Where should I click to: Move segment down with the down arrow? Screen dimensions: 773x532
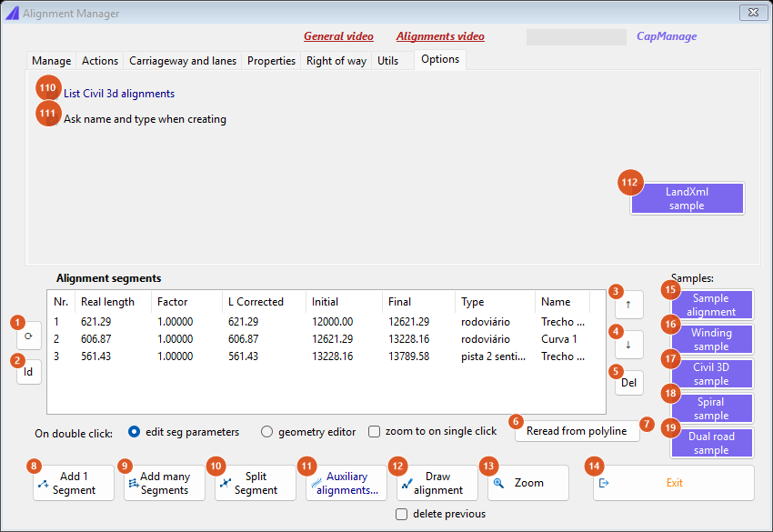pos(628,345)
